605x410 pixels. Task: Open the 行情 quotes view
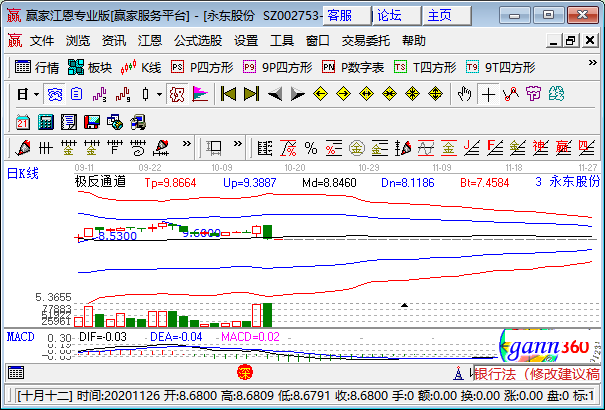click(x=37, y=67)
